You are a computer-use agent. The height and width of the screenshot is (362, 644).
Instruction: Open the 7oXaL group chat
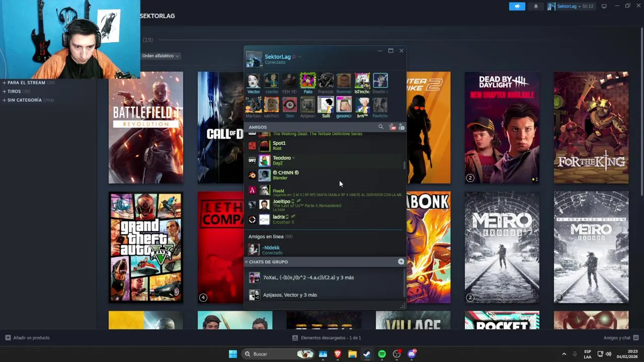[x=325, y=278]
